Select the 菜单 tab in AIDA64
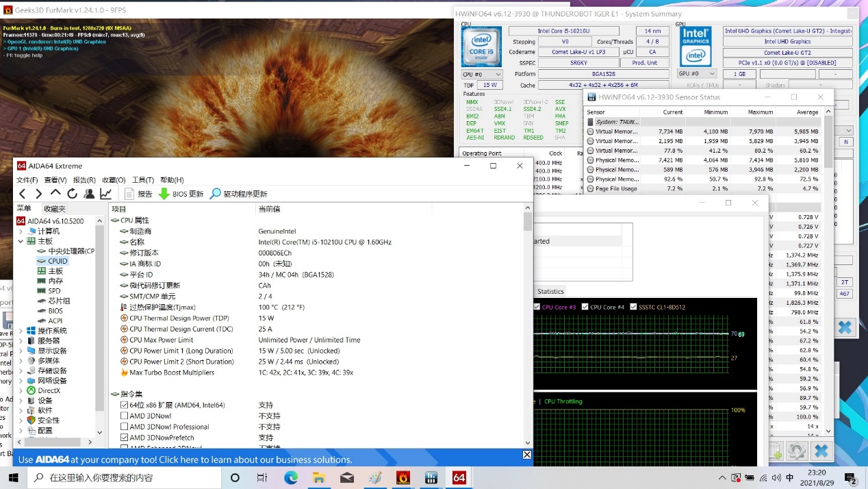Viewport: 868px width, 489px height. pyautogui.click(x=25, y=208)
